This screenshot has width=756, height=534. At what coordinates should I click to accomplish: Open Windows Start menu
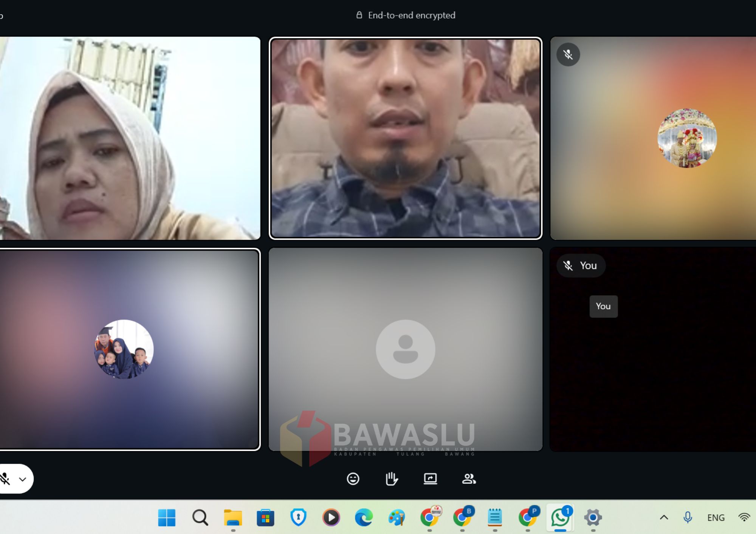coord(167,517)
